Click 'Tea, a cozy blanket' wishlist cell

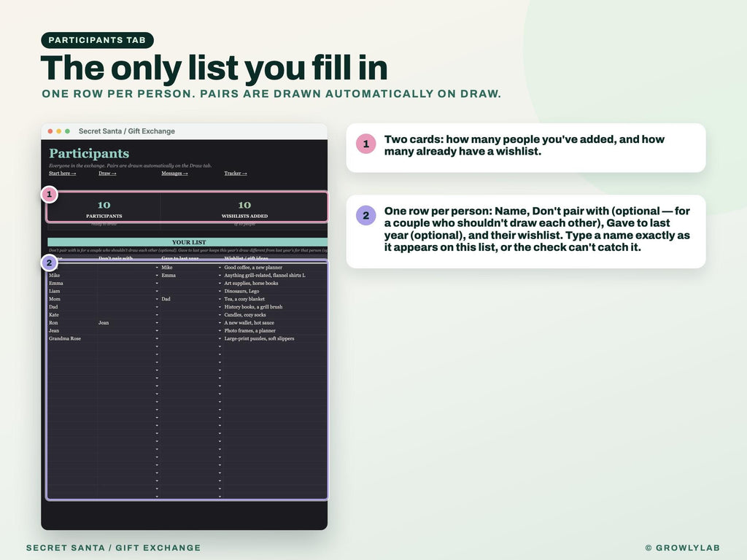click(x=275, y=299)
